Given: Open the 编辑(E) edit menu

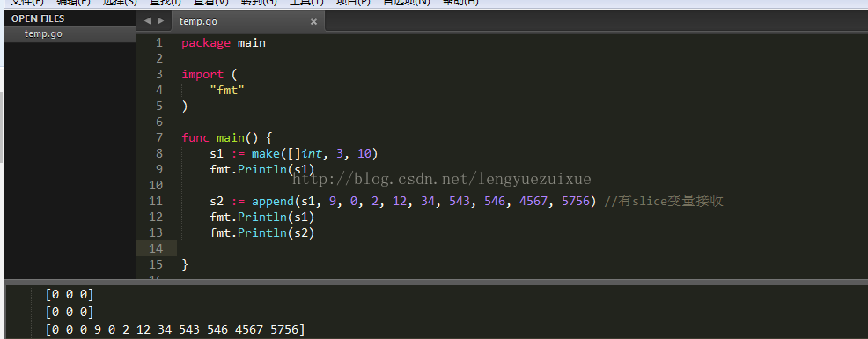Looking at the screenshot, I should pyautogui.click(x=73, y=3).
